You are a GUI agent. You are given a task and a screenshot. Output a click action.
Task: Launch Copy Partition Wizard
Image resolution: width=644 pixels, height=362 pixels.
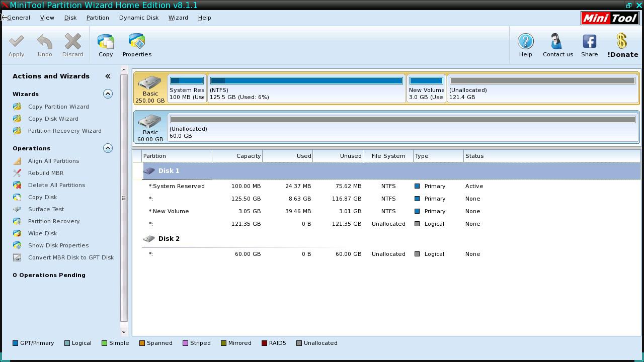pyautogui.click(x=58, y=107)
